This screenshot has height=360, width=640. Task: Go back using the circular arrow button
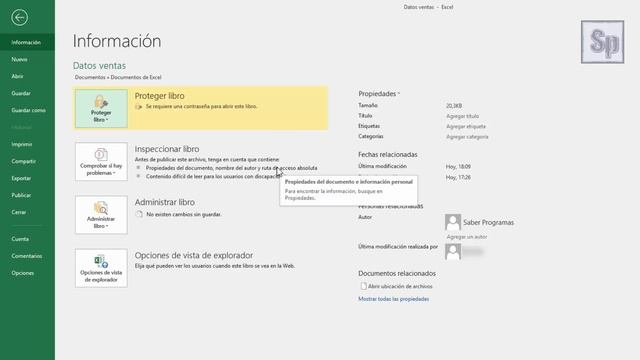(x=20, y=18)
